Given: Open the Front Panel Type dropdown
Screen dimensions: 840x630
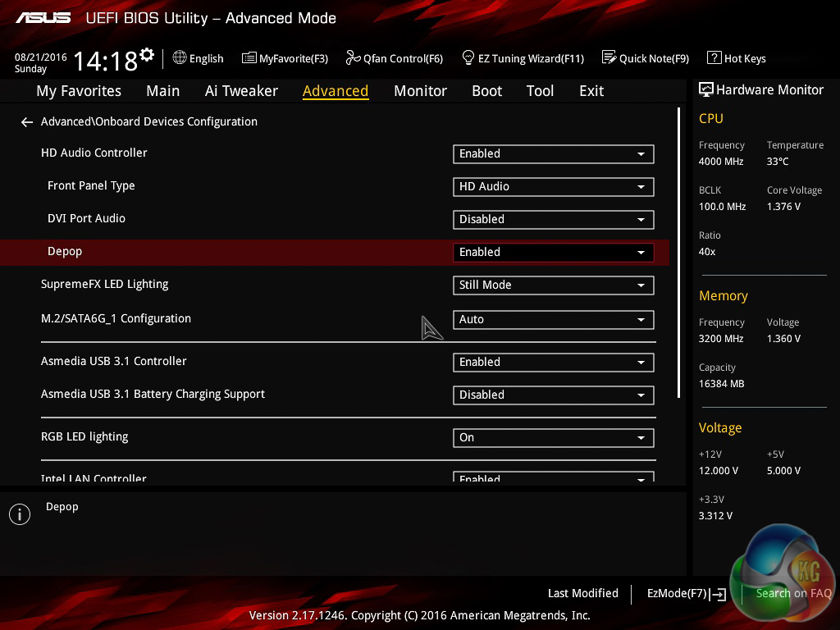Looking at the screenshot, I should (x=554, y=186).
